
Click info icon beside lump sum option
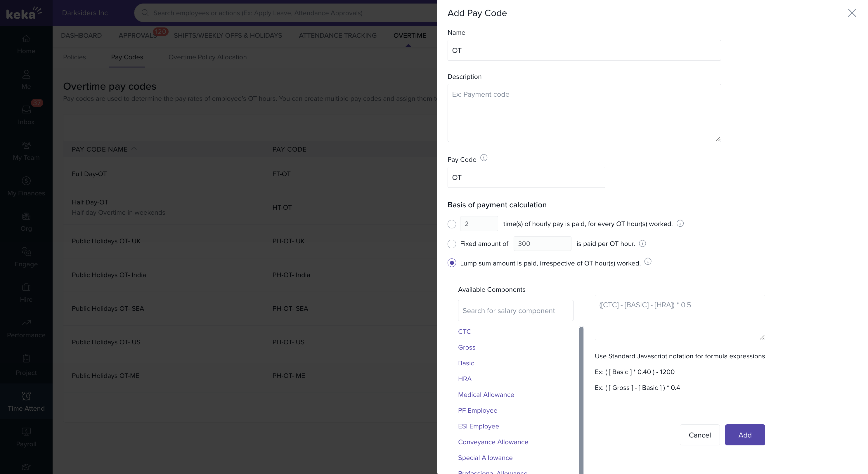click(x=648, y=261)
